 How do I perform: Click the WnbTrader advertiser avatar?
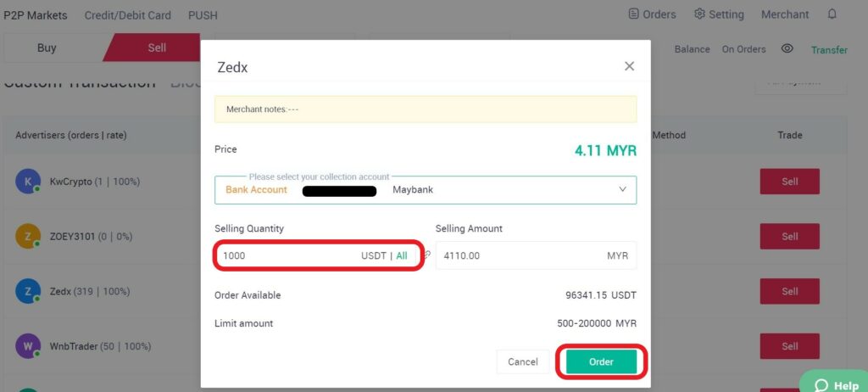click(28, 346)
